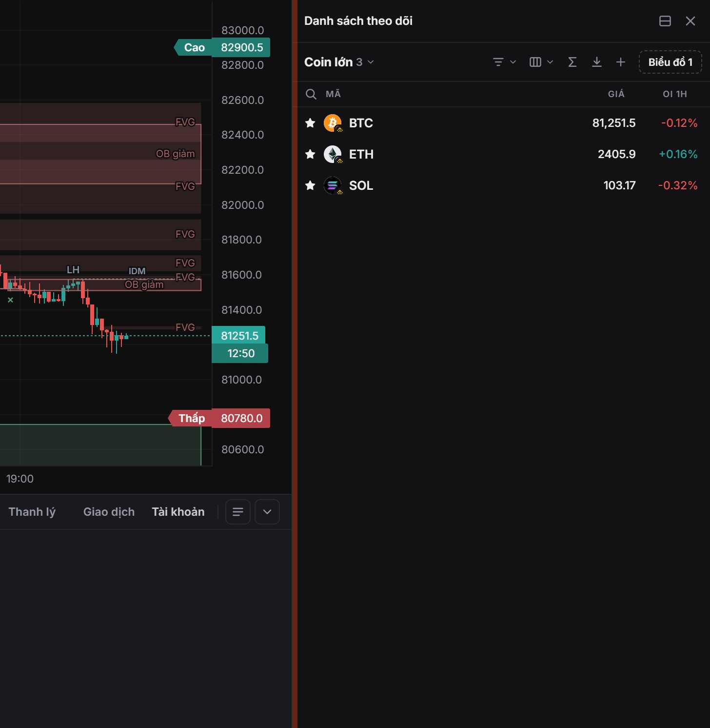710x728 pixels.
Task: Click the OB giảm label near 82200
Action: coord(175,154)
